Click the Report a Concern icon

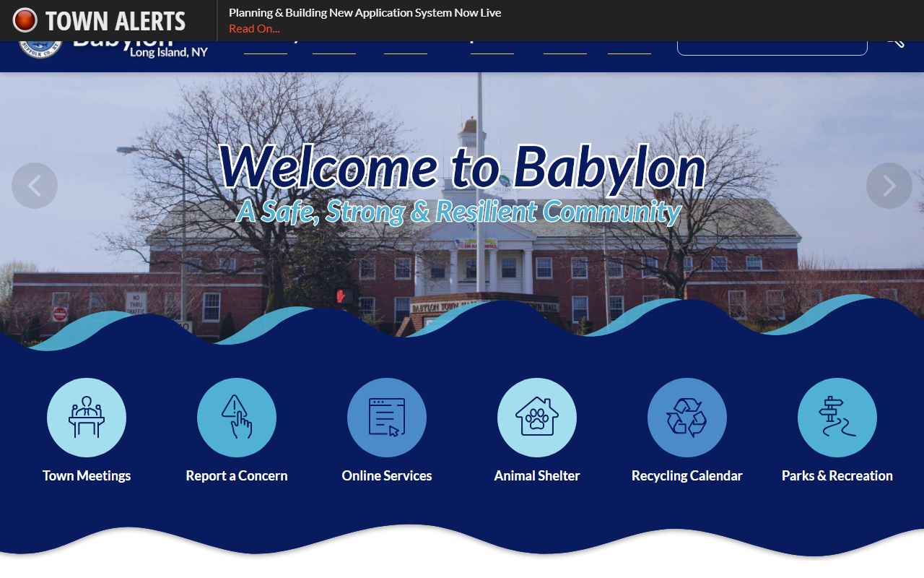pos(237,418)
